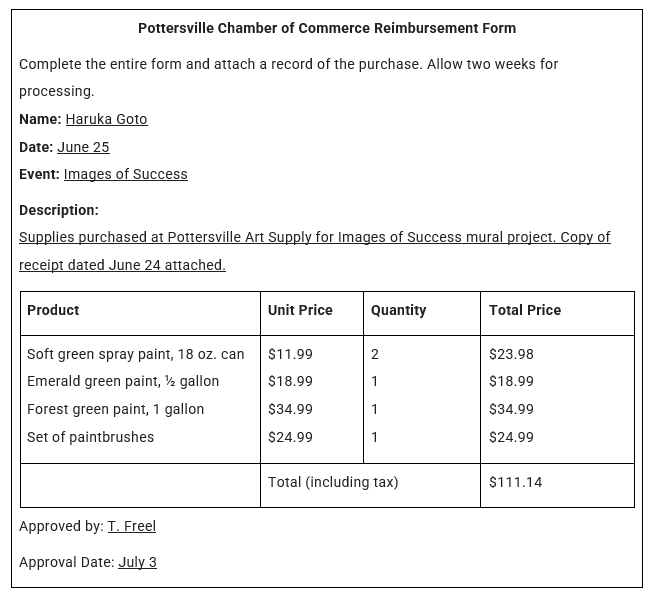Click the Set of paintbrushes item
Image resolution: width=654 pixels, height=595 pixels.
coord(90,437)
